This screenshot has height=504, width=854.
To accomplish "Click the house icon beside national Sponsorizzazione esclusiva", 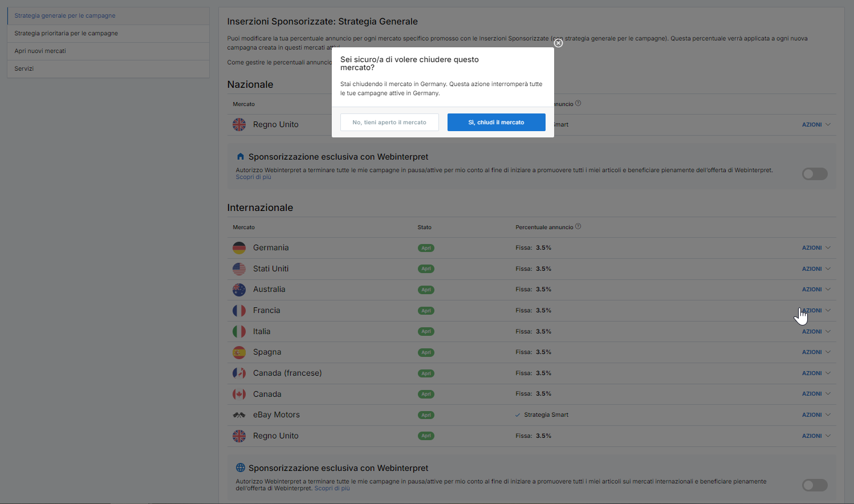I will point(240,157).
